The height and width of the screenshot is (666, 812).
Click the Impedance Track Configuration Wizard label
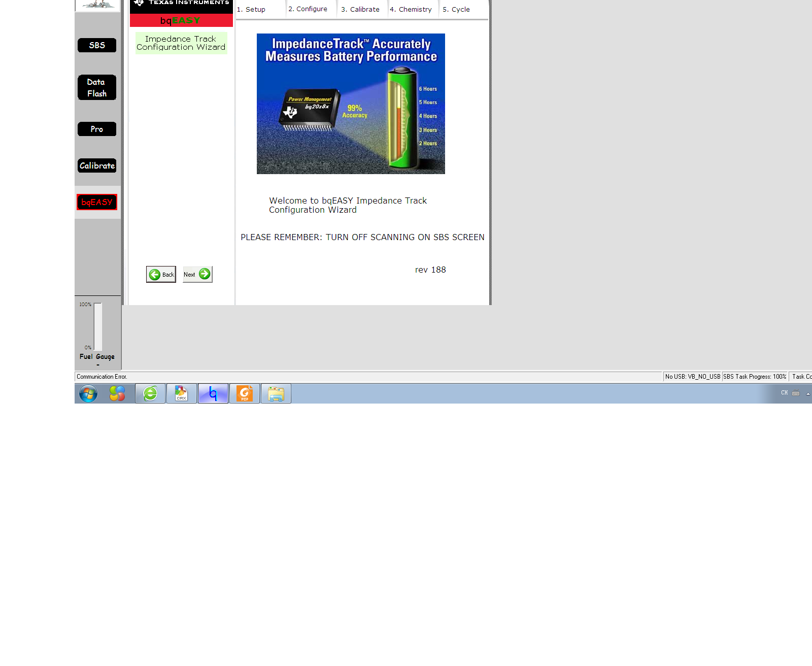click(181, 43)
